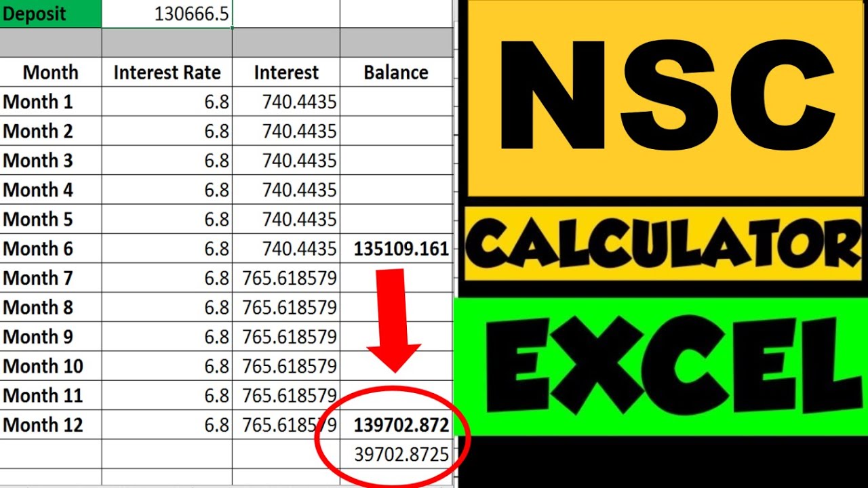
Task: Click the total interest value 39702.8725
Action: pyautogui.click(x=396, y=454)
